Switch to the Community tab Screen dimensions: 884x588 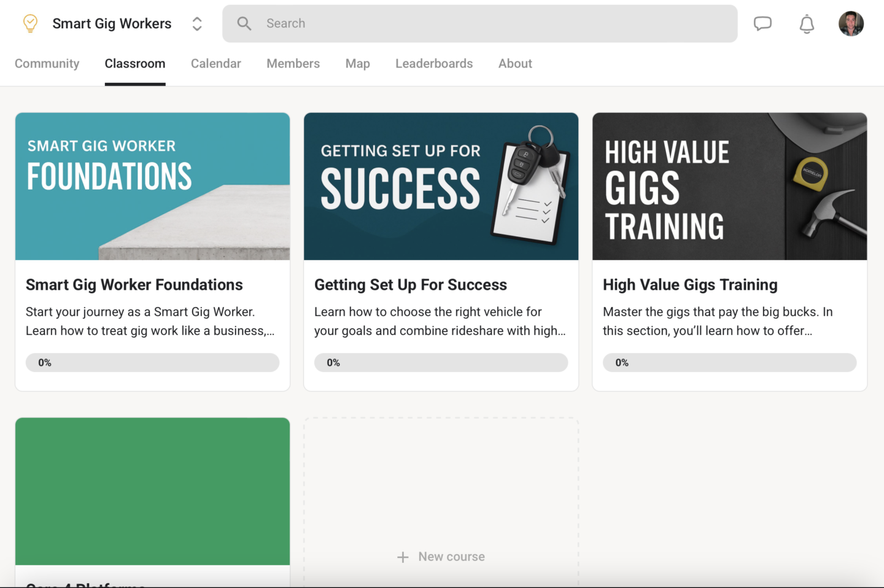[47, 63]
